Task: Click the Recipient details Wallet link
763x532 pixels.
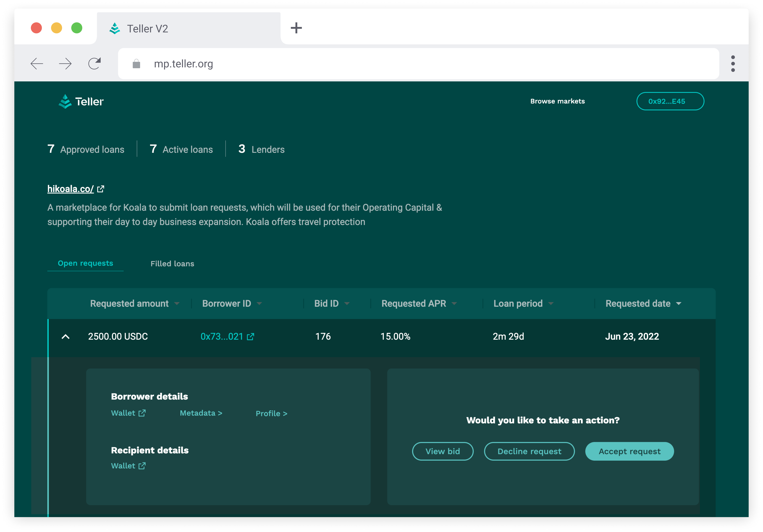Action: click(x=128, y=466)
